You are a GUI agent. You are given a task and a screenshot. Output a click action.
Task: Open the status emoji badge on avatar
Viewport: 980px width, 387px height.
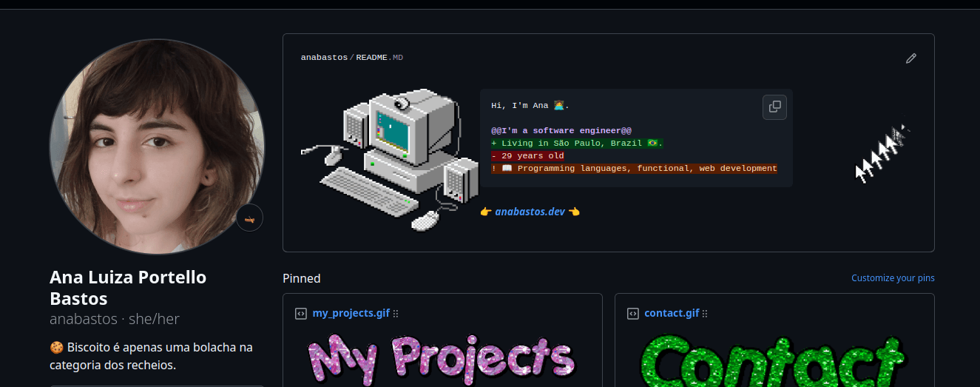[250, 218]
